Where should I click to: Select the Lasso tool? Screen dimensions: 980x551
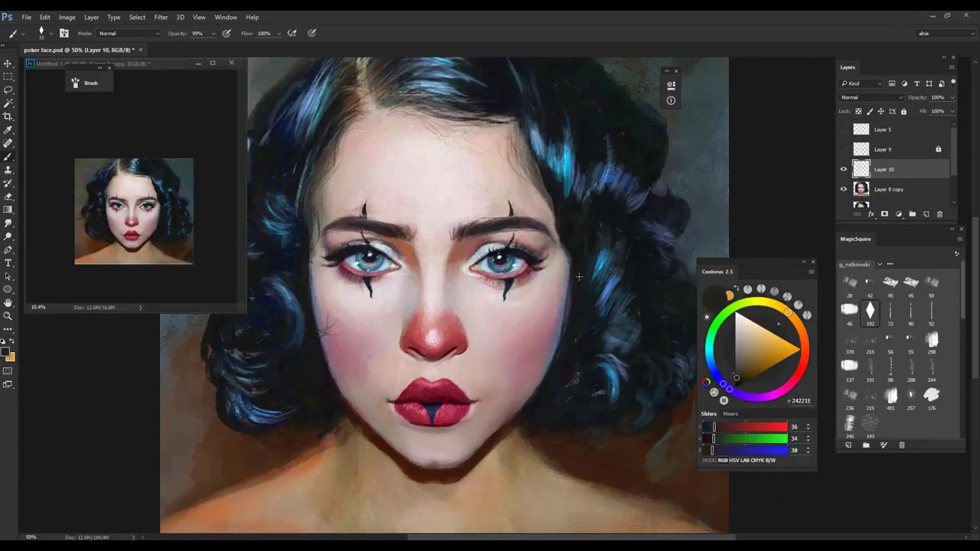coord(8,90)
